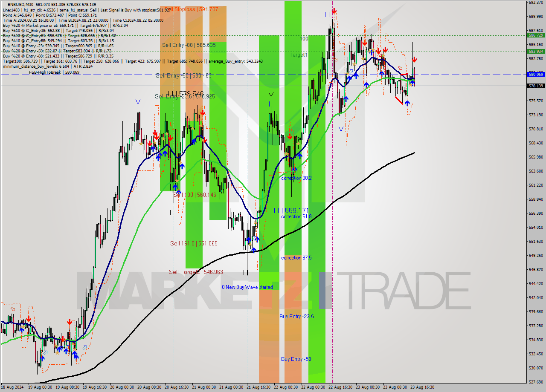
Task: Select '18 Aug 2024' on time axis
Action: (x=12, y=387)
